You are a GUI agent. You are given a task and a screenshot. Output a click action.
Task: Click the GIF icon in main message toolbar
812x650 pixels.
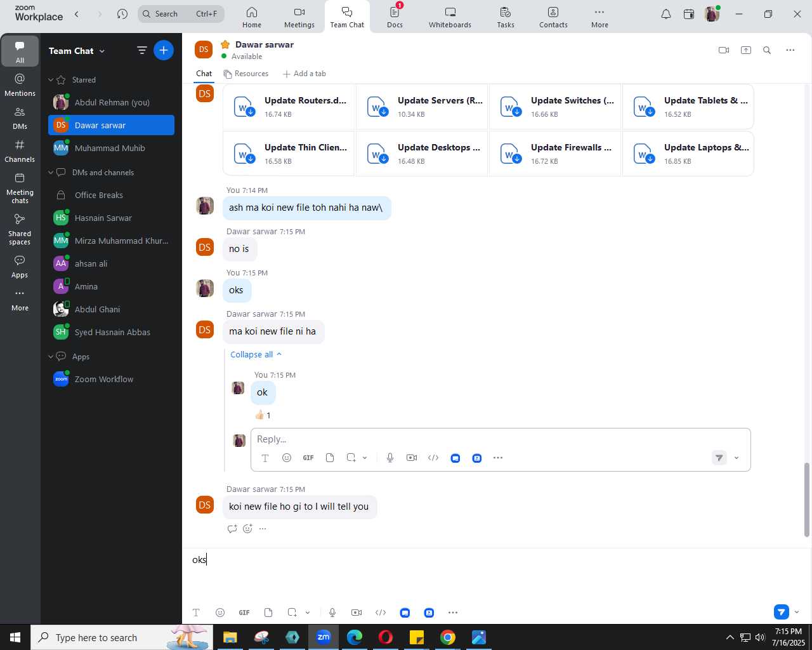[x=244, y=613]
